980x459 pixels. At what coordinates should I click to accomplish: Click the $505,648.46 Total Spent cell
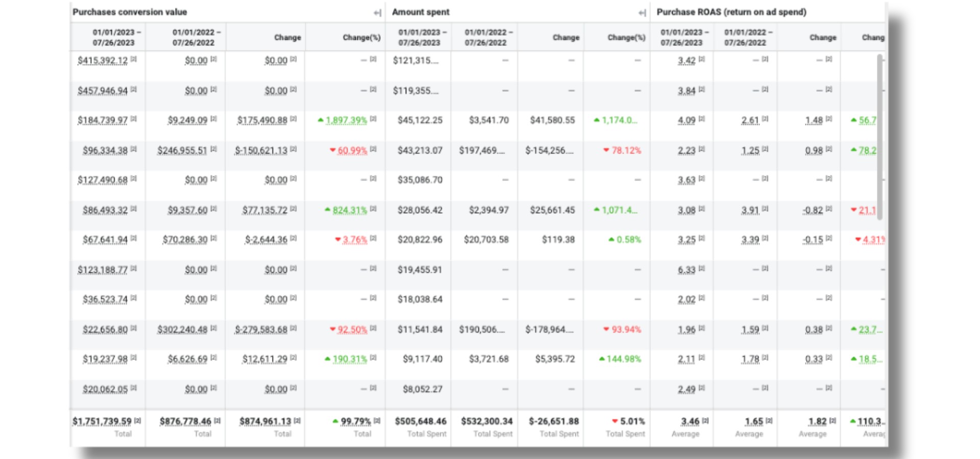[420, 421]
